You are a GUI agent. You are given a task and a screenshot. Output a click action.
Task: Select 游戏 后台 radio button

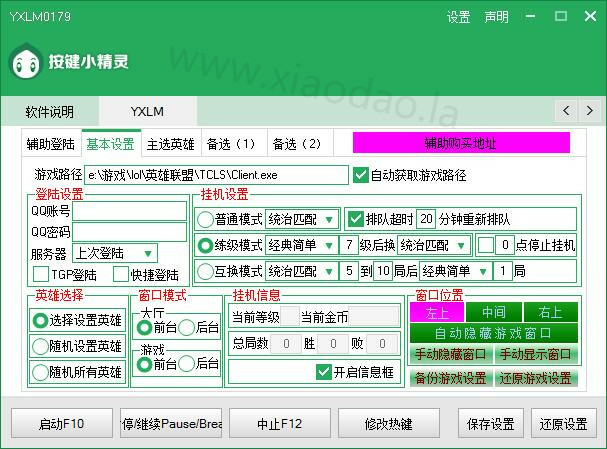(x=187, y=364)
